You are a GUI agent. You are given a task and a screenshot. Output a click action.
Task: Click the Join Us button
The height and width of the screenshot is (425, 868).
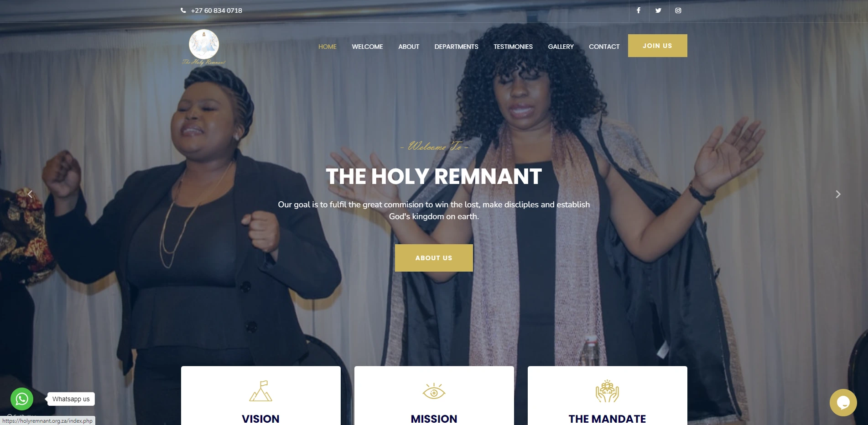click(x=657, y=46)
